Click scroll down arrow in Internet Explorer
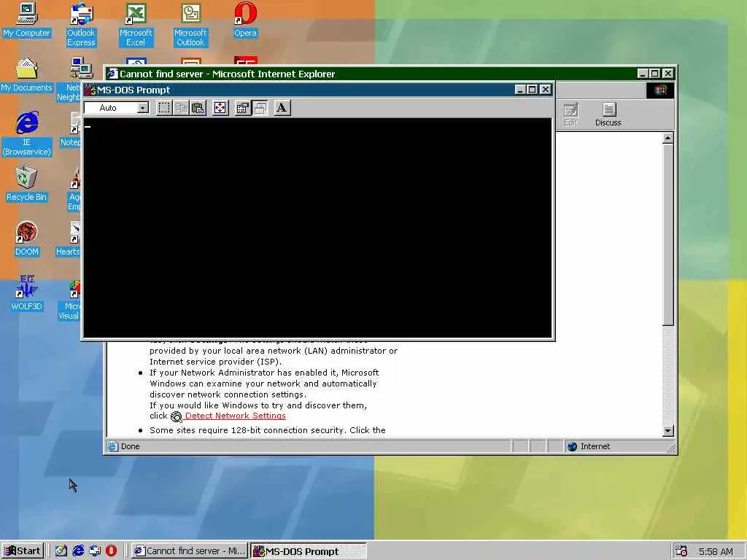Image resolution: width=747 pixels, height=560 pixels. click(668, 430)
